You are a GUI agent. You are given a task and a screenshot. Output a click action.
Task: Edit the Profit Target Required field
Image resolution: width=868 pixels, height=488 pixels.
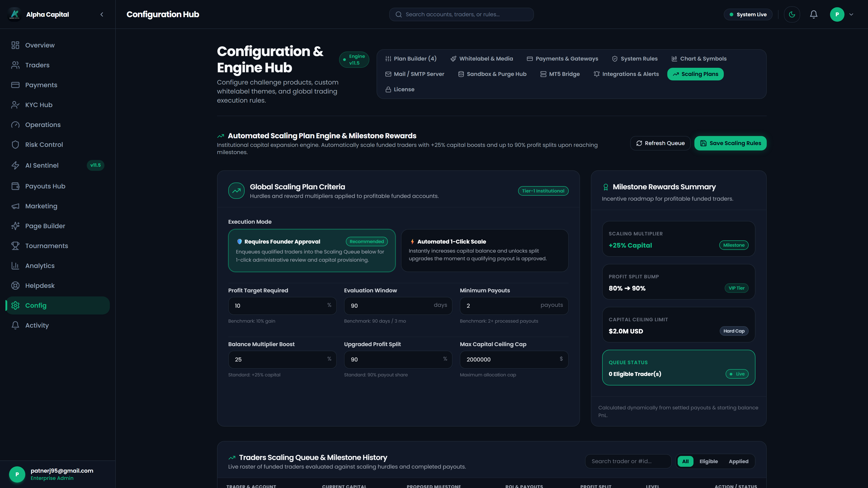click(282, 306)
